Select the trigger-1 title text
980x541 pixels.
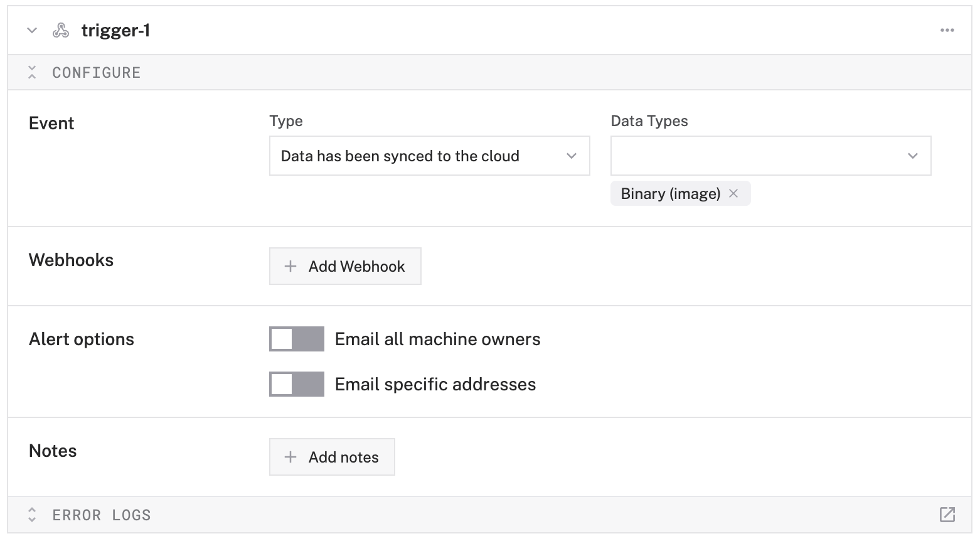tap(115, 29)
